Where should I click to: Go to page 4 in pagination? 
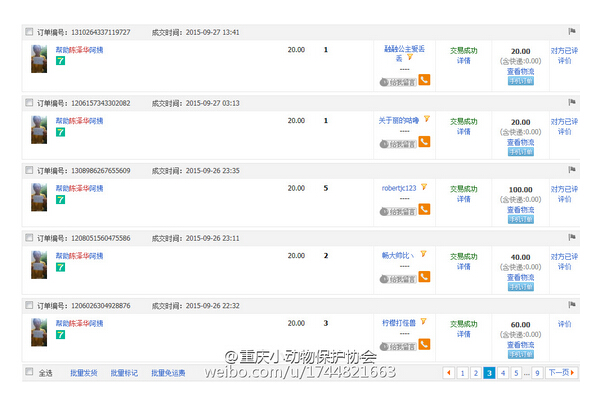[503, 372]
